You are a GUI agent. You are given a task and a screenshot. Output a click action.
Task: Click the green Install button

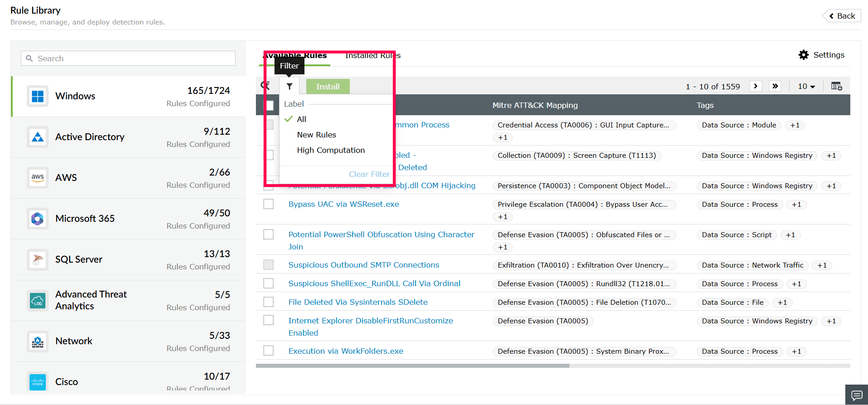(x=328, y=87)
